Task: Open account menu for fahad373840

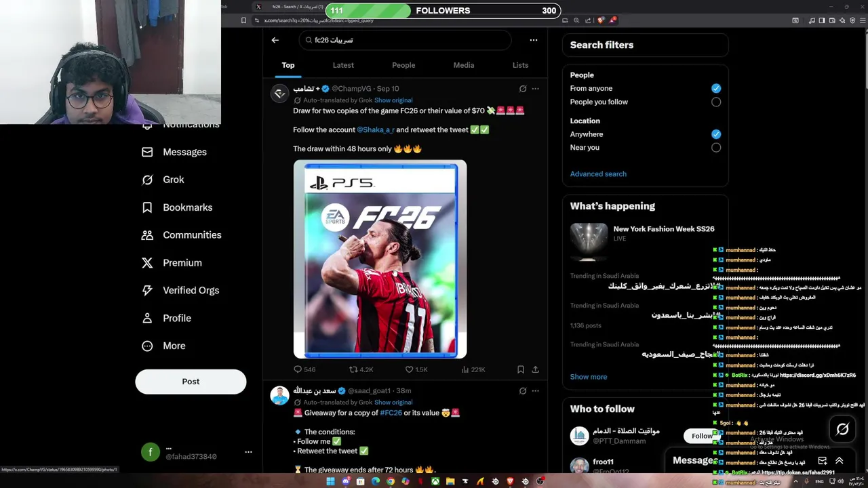Action: (248, 452)
